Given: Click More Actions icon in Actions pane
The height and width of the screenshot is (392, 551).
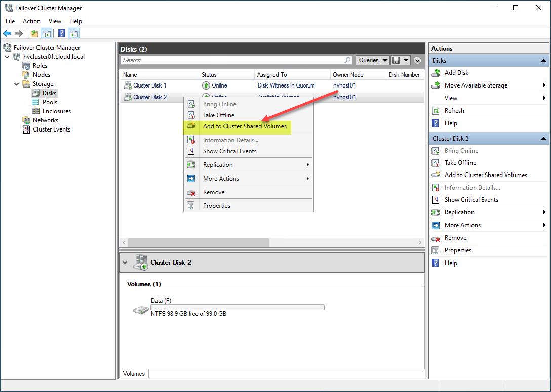Looking at the screenshot, I should point(436,225).
